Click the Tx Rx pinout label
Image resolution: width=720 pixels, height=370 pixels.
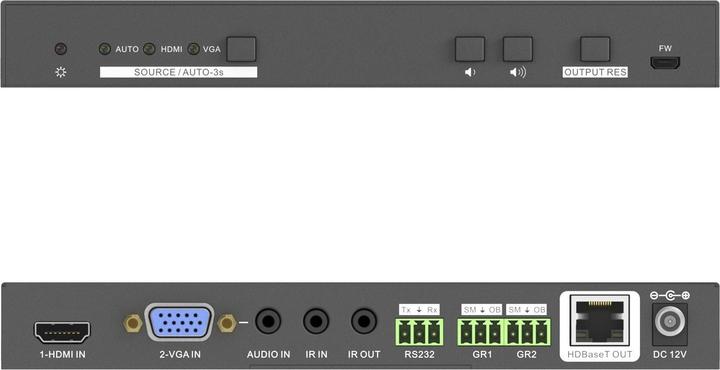(x=419, y=310)
